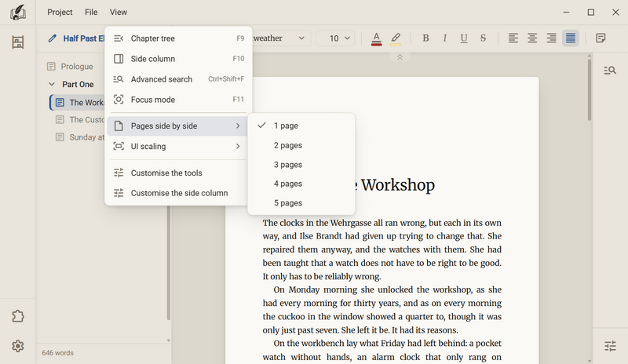This screenshot has width=628, height=364.
Task: Open the File menu
Action: coord(91,13)
